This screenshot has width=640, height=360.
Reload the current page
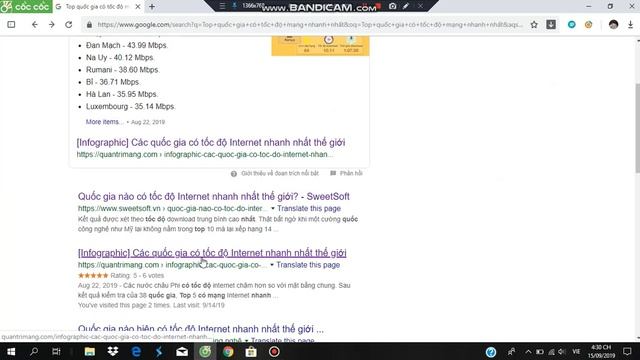click(69, 24)
